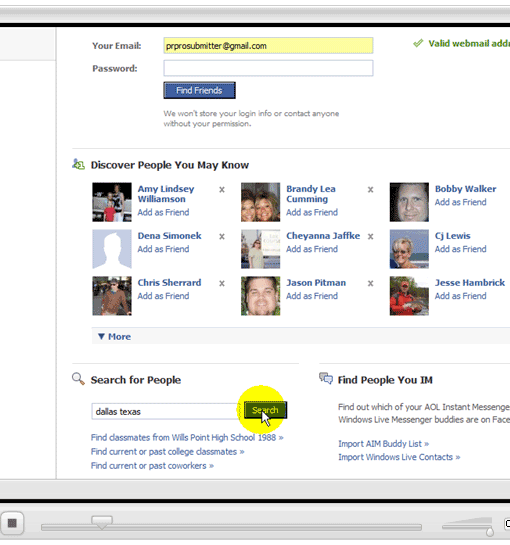Dismiss Chris Sherrard suggestion with X
The image size is (510, 545).
222,284
